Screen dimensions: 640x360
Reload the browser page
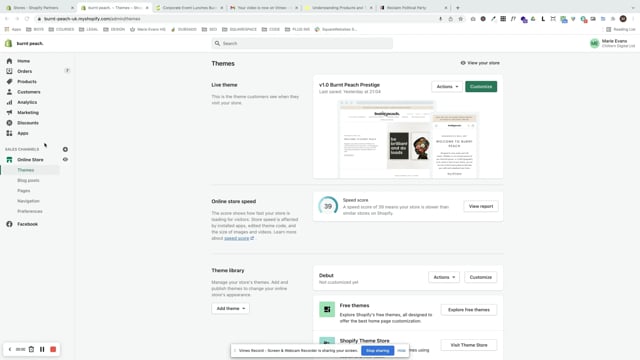click(27, 19)
